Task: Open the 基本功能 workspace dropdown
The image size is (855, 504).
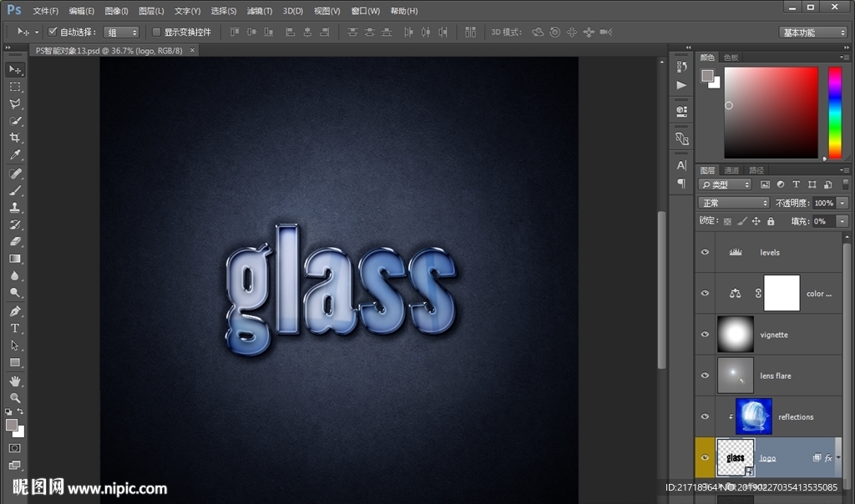Action: point(814,33)
